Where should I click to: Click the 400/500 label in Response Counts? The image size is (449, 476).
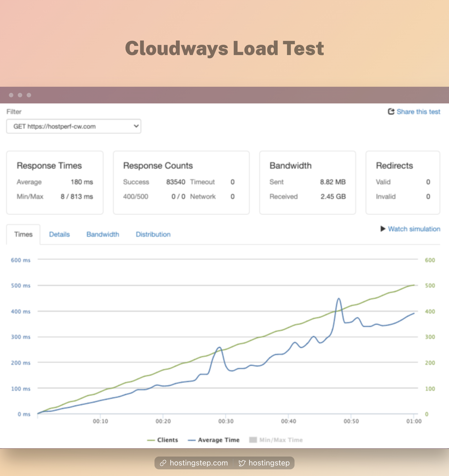(x=136, y=197)
